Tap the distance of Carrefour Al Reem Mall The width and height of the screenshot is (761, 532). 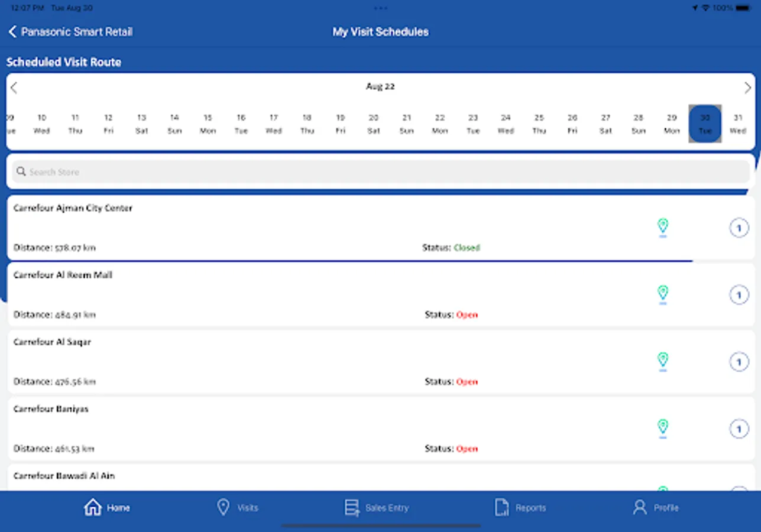click(54, 314)
